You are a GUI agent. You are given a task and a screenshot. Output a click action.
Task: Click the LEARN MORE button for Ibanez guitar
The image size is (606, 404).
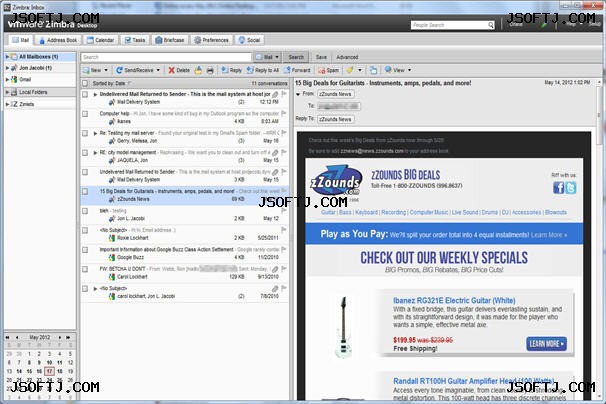tap(546, 344)
